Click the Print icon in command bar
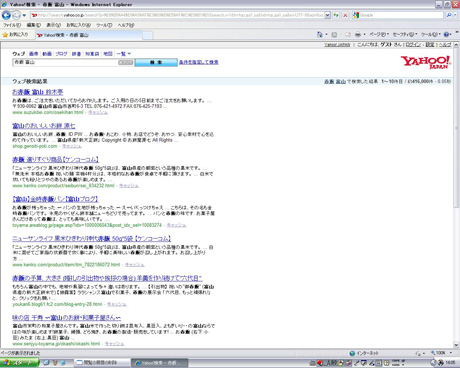Viewport: 460px width, 368px height. click(358, 34)
